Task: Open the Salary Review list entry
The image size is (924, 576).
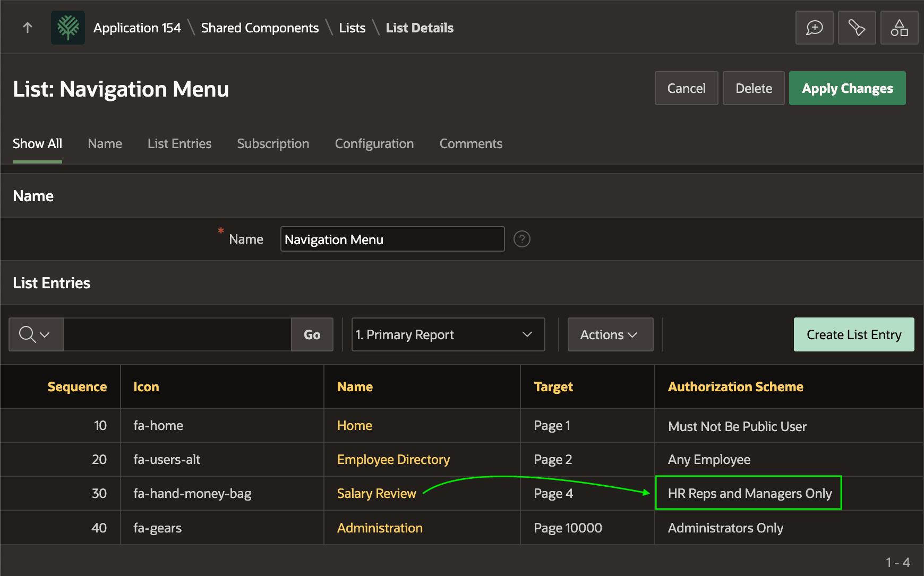Action: point(377,493)
